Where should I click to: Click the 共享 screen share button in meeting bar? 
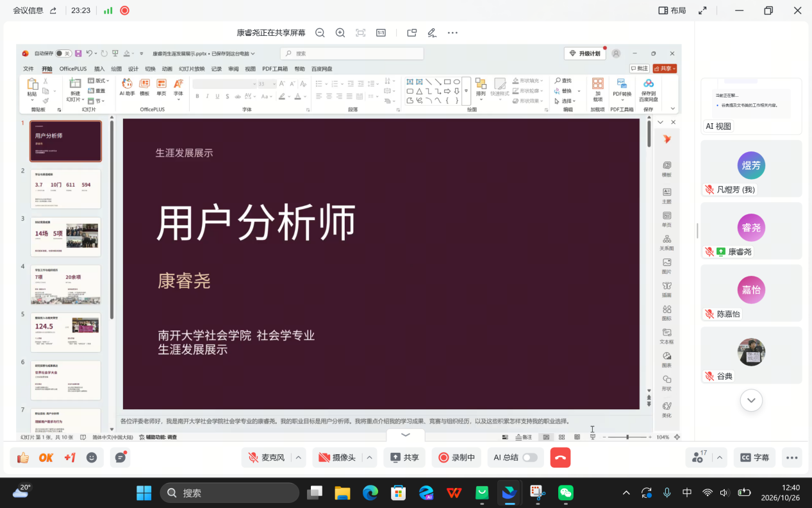coord(404,457)
